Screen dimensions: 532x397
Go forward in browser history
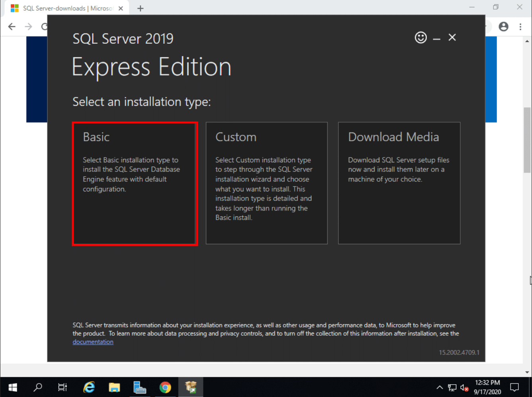point(28,27)
